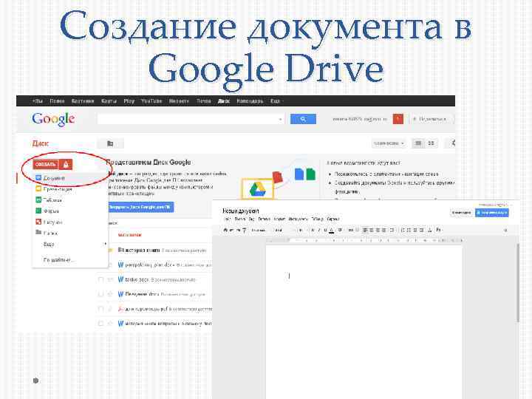Click the blue Документ icon in create menu
This screenshot has width=532, height=399.
(38, 178)
